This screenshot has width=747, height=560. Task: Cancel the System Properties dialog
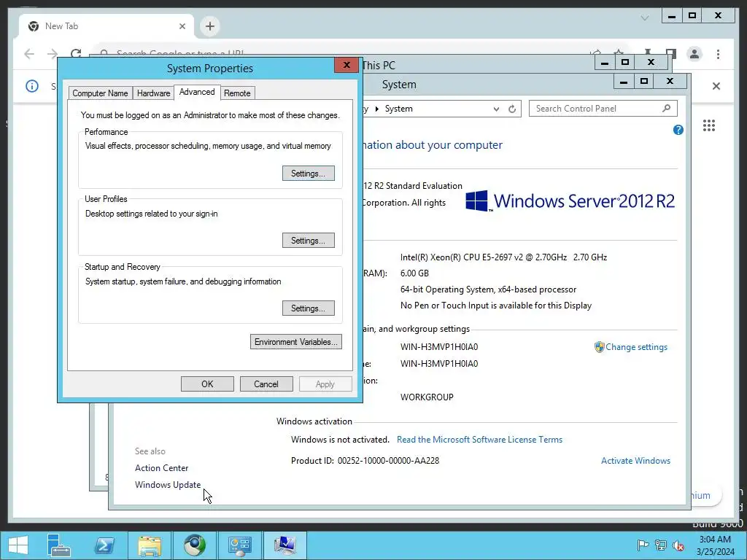(x=266, y=384)
